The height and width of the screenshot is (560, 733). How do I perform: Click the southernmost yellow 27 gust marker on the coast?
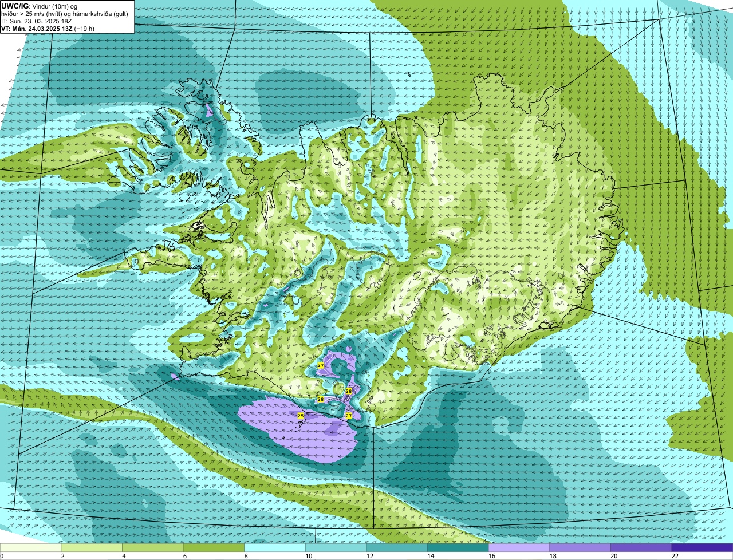coord(349,416)
